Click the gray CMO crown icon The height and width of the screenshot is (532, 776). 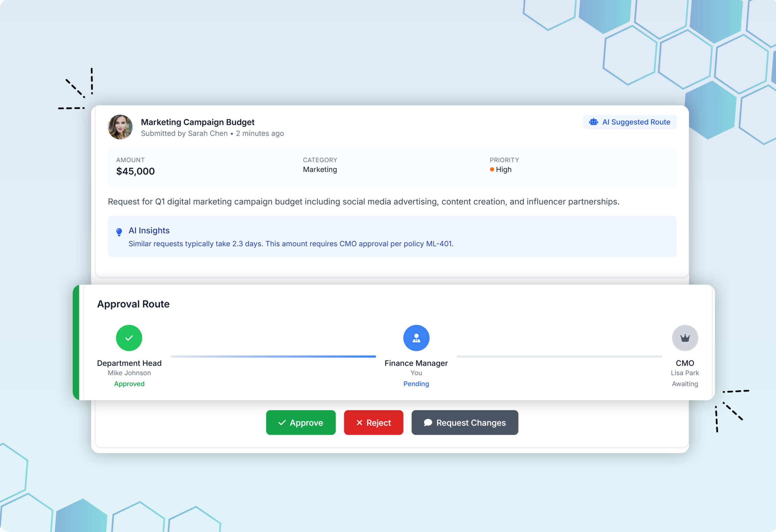pos(685,338)
